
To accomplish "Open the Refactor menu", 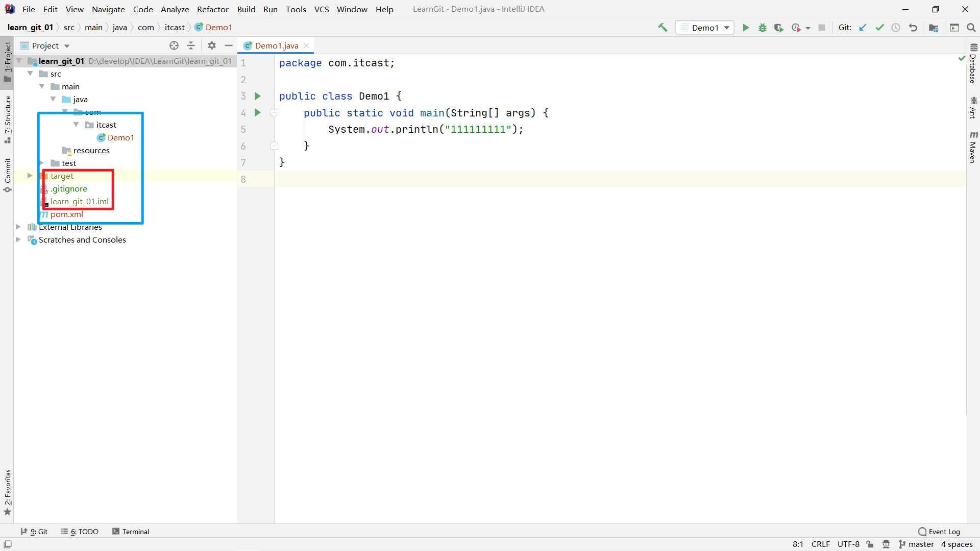I will click(213, 9).
